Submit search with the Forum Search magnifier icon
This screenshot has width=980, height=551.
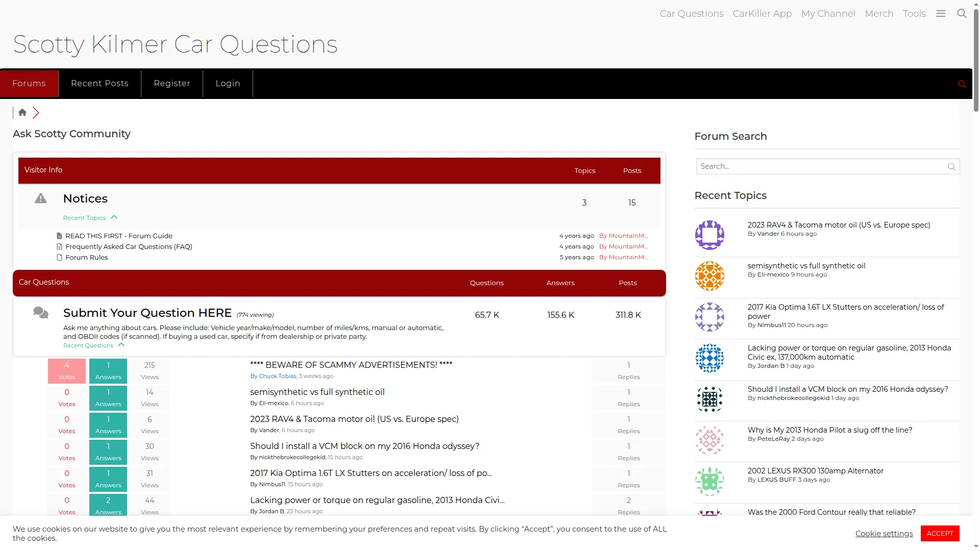pyautogui.click(x=951, y=166)
